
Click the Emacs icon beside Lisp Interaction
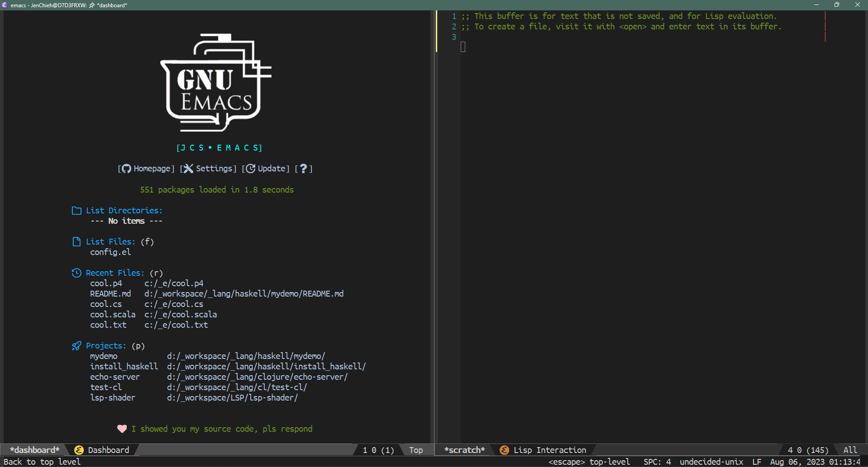pyautogui.click(x=504, y=450)
